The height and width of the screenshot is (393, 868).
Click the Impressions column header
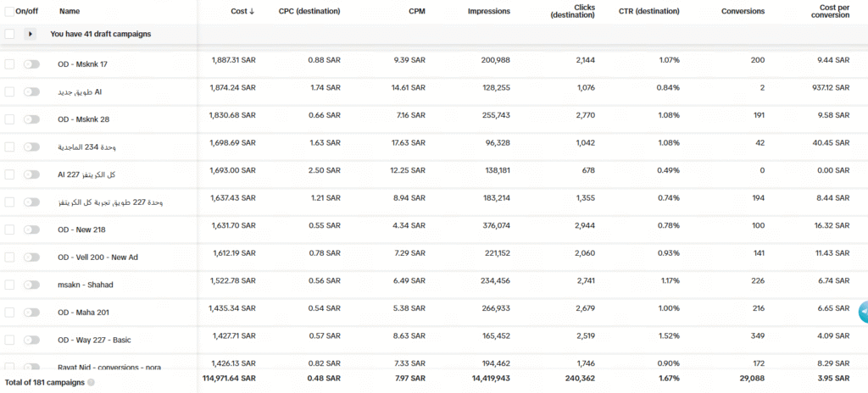489,12
